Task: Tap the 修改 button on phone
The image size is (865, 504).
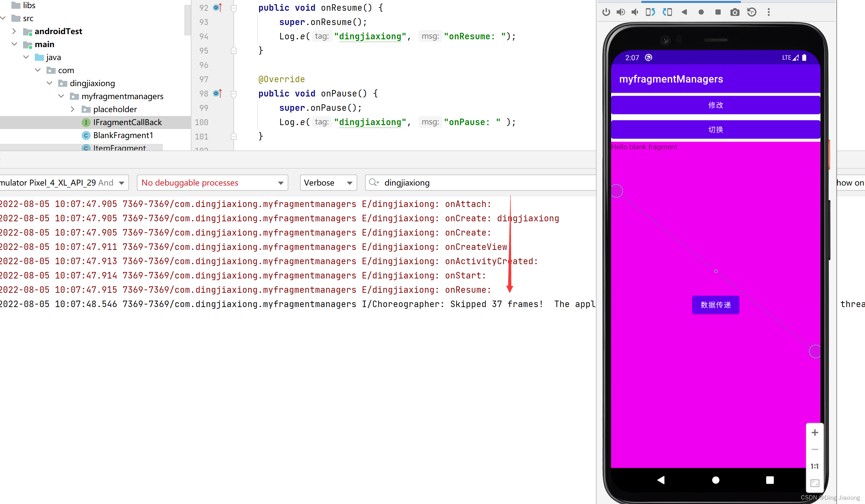Action: click(x=716, y=105)
